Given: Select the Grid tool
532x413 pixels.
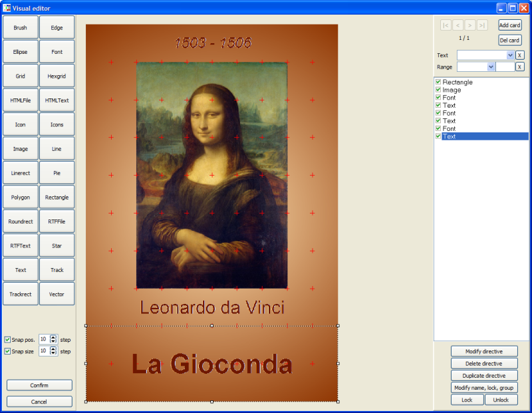Looking at the screenshot, I should coord(21,76).
